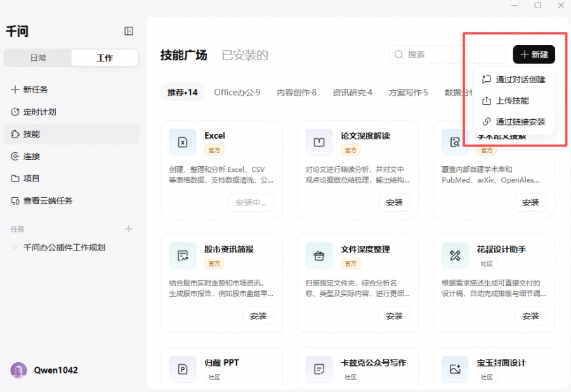Click the search magnifier icon
571x392 pixels.
tap(399, 55)
